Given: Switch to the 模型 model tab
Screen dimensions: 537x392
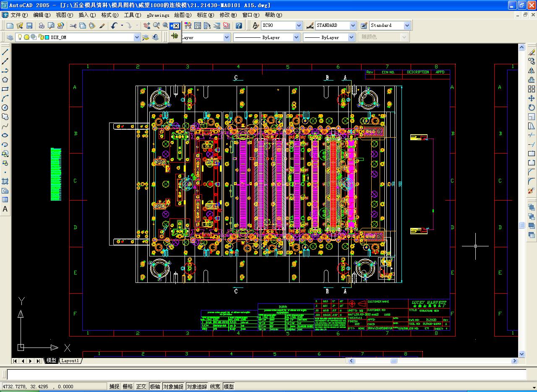Looking at the screenshot, I should point(51,361).
